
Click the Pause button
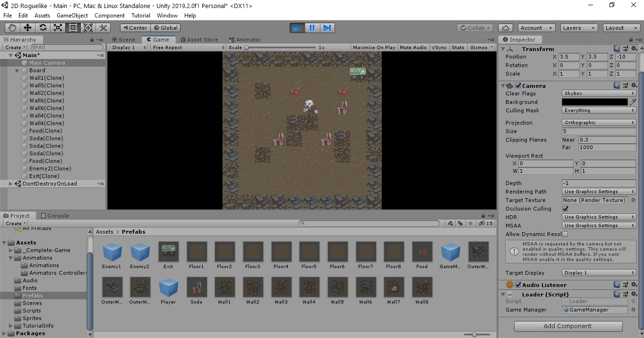click(312, 28)
